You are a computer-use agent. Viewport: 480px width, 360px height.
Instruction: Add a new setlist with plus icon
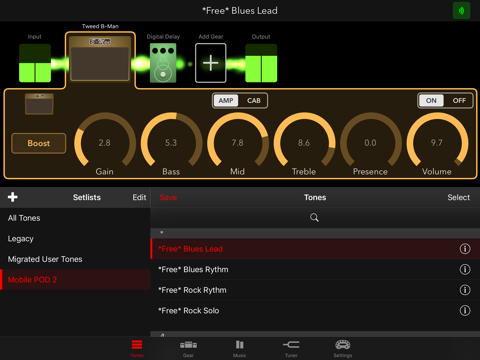click(13, 197)
